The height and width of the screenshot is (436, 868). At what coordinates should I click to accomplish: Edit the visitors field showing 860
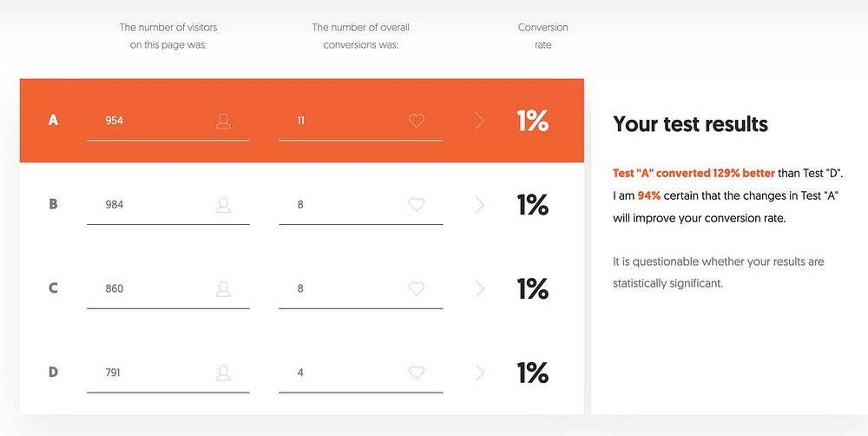coord(148,288)
